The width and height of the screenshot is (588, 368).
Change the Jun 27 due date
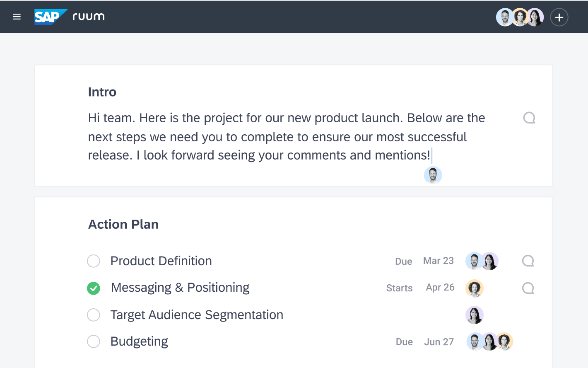[439, 342]
